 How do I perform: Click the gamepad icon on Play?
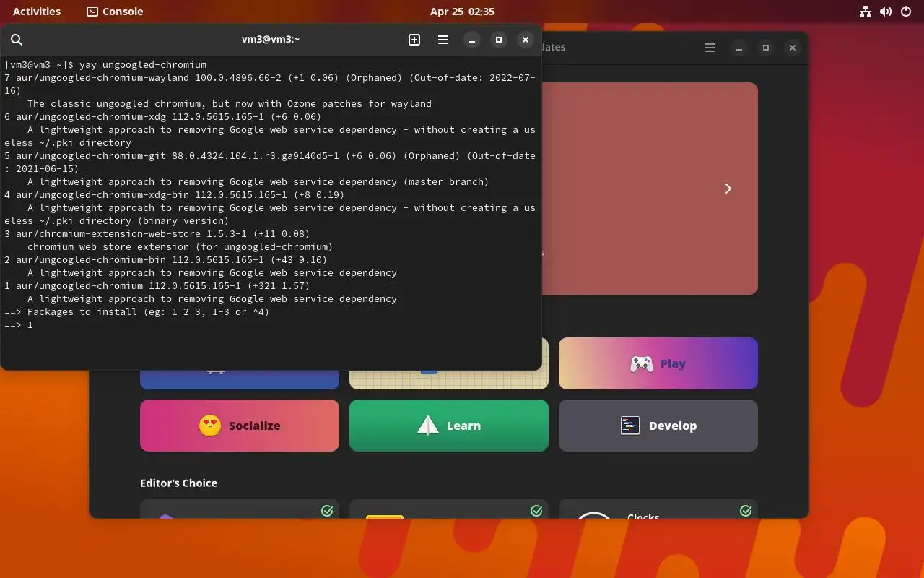point(642,363)
